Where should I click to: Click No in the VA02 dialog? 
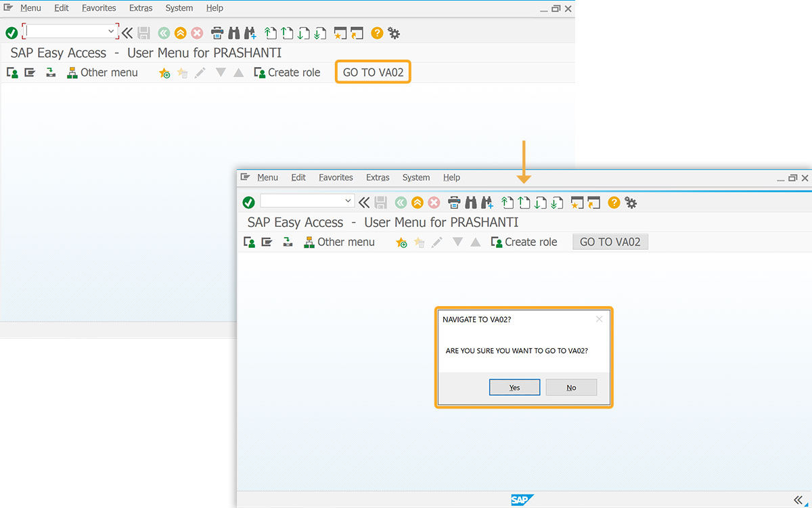572,387
